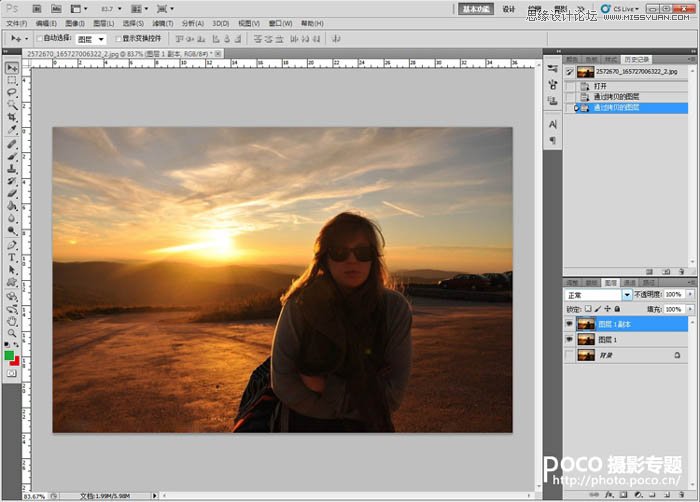
Task: Expand the 不透明度 opacity slider arrow
Action: click(692, 296)
